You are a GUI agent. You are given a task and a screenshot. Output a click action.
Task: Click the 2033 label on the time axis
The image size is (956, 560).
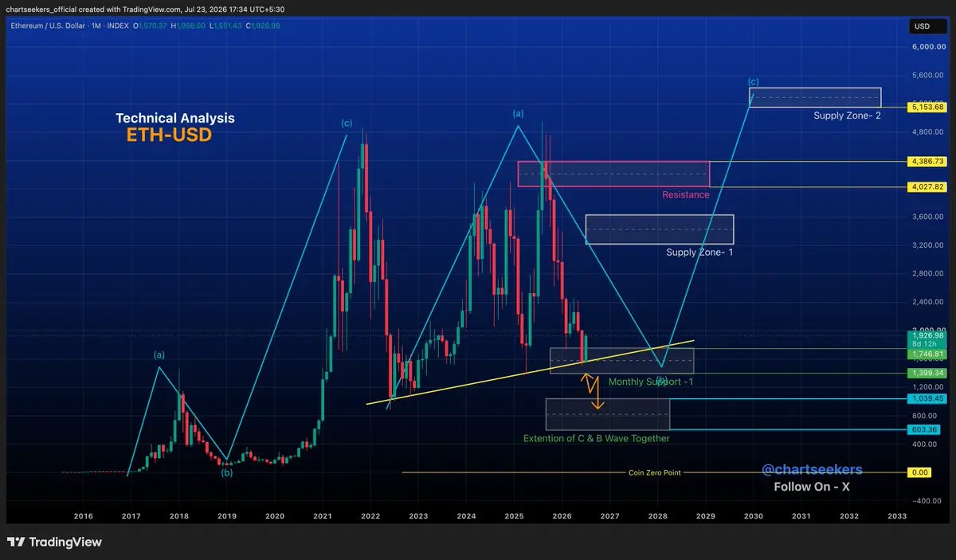pyautogui.click(x=897, y=516)
